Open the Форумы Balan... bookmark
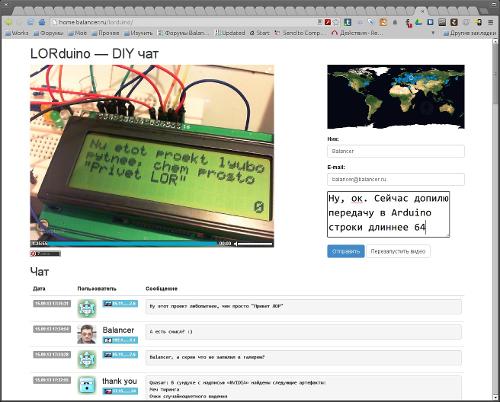The width and height of the screenshot is (500, 402). [x=183, y=33]
